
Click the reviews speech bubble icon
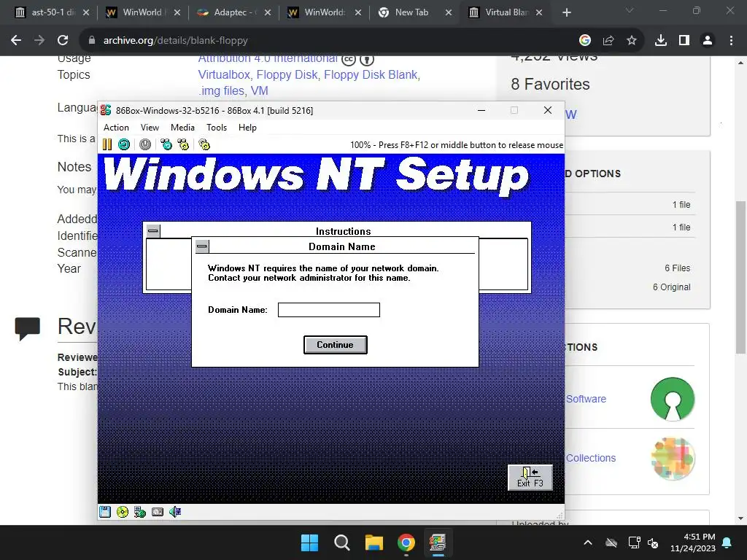28,328
